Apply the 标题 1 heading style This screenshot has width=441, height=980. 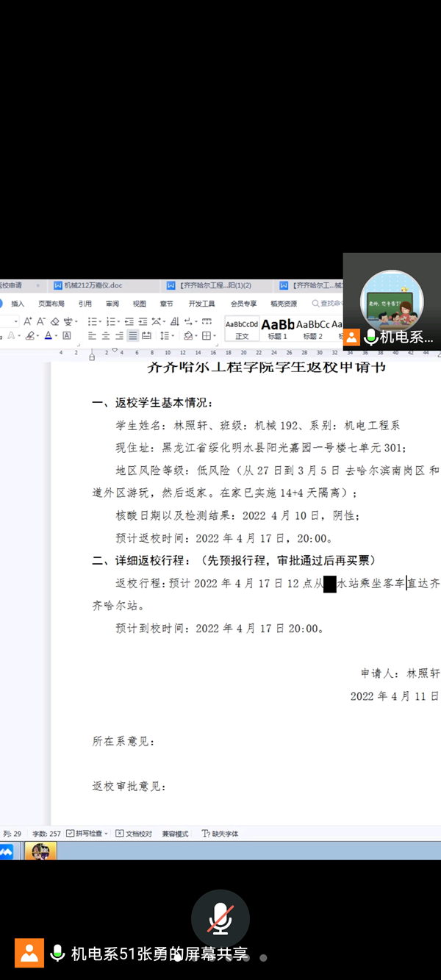pos(278,328)
